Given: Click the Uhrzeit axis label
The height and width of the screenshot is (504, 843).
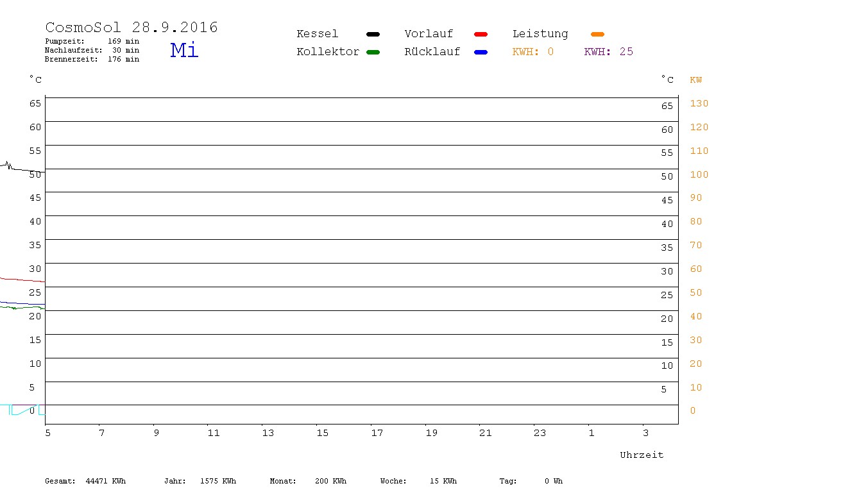Looking at the screenshot, I should click(642, 455).
